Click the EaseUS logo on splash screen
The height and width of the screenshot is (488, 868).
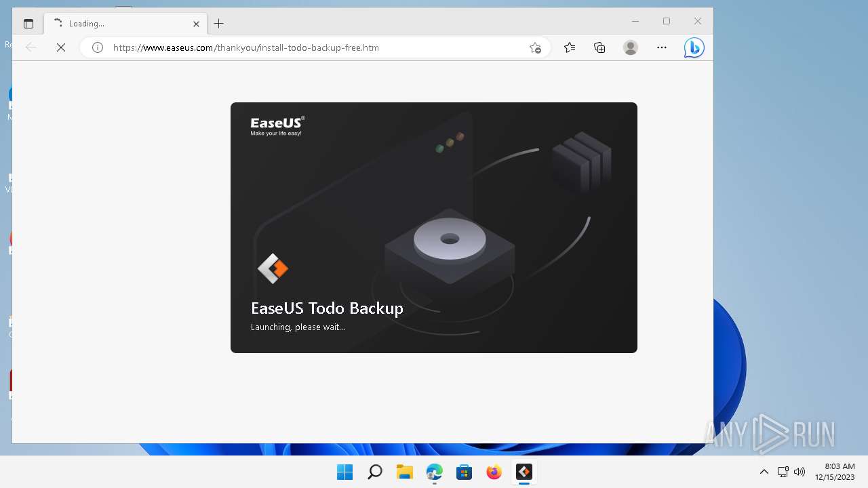tap(278, 126)
